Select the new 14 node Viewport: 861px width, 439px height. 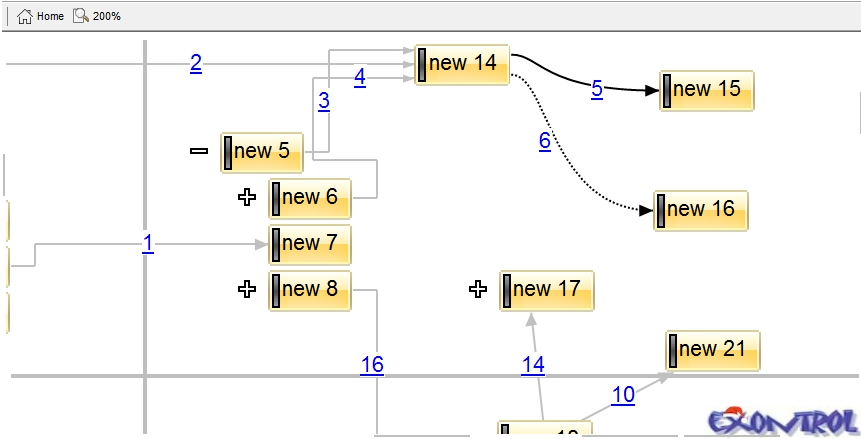tap(462, 64)
